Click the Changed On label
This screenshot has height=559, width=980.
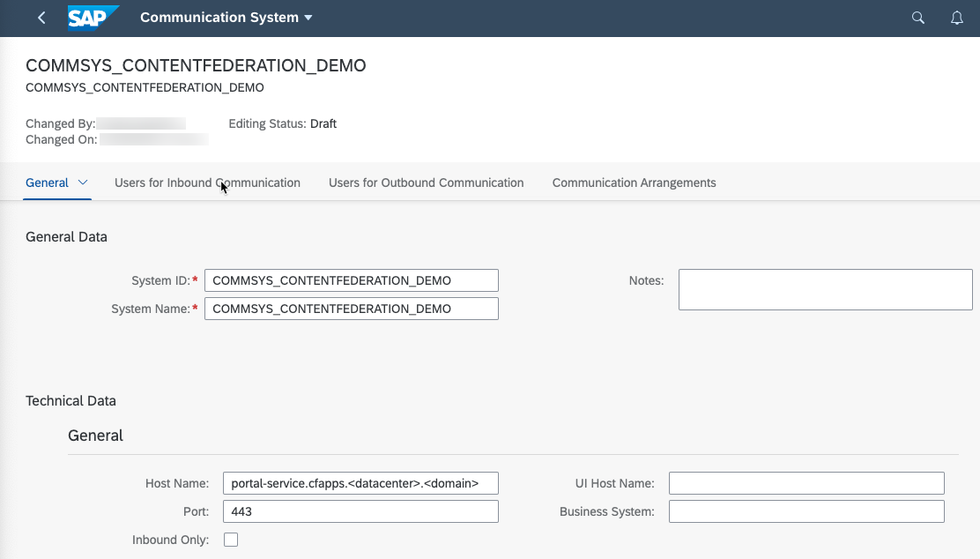[62, 139]
